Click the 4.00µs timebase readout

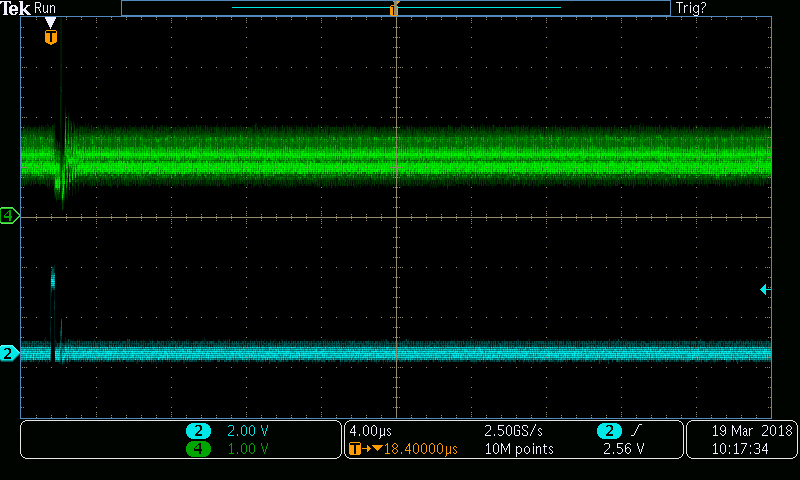coord(370,431)
